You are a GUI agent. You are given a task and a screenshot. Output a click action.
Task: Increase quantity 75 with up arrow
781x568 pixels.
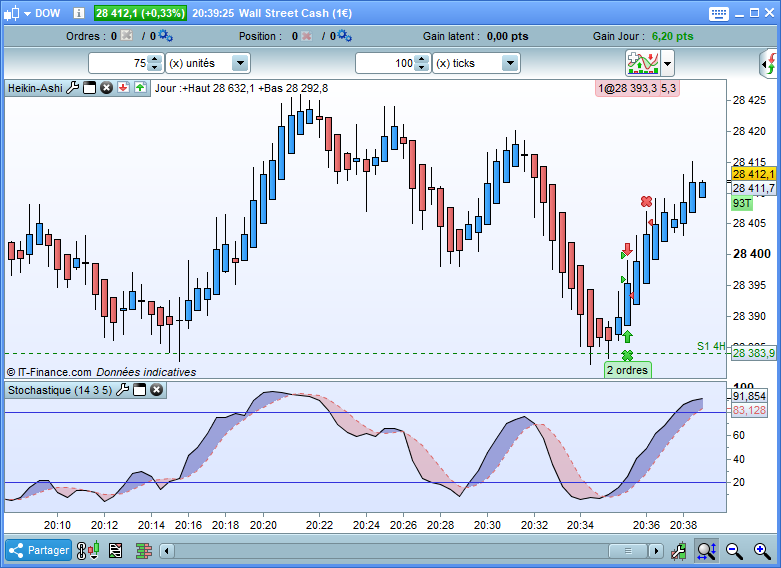click(x=155, y=59)
